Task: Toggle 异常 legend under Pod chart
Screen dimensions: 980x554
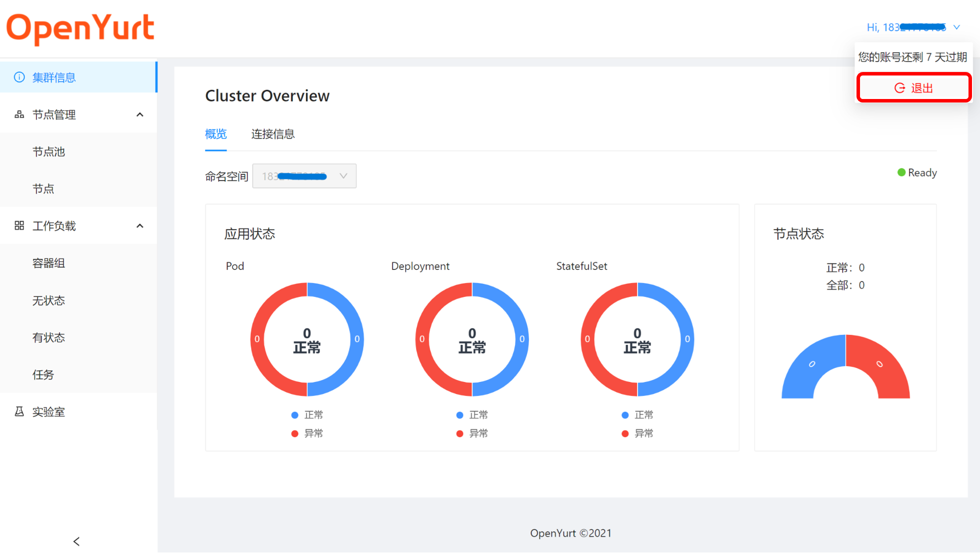Action: pos(307,433)
